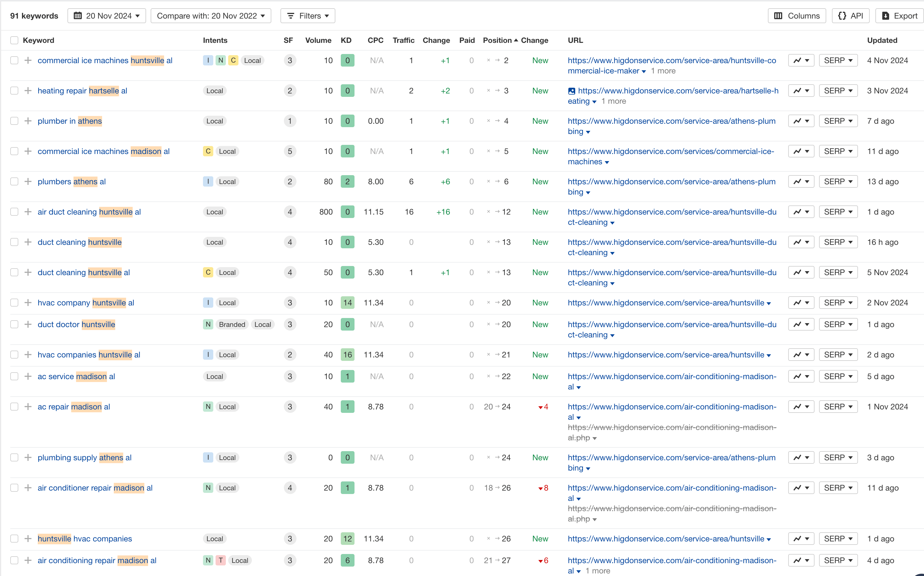Open position history chart for 'air conditioning repair madison al'
The image size is (924, 576).
[x=801, y=560]
